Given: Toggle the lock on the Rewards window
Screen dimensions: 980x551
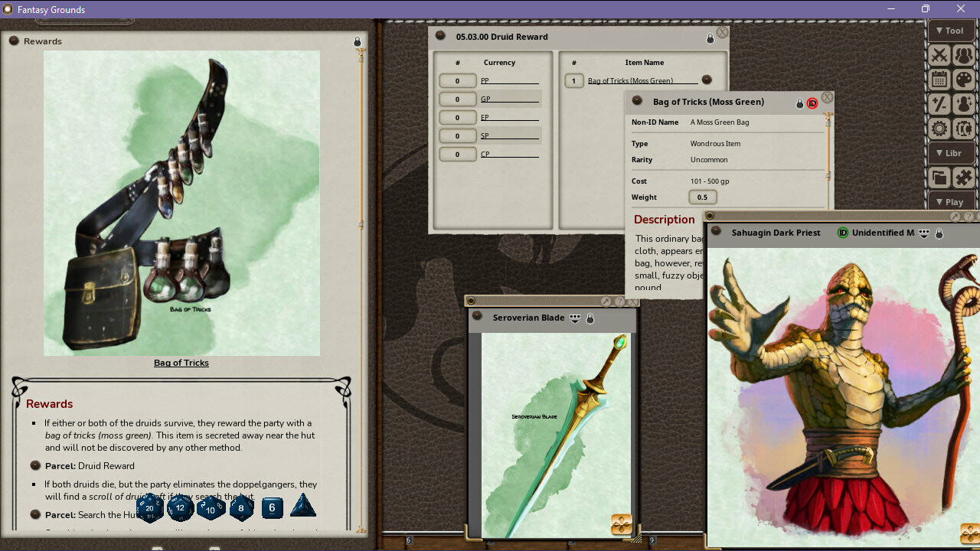Looking at the screenshot, I should pyautogui.click(x=356, y=41).
